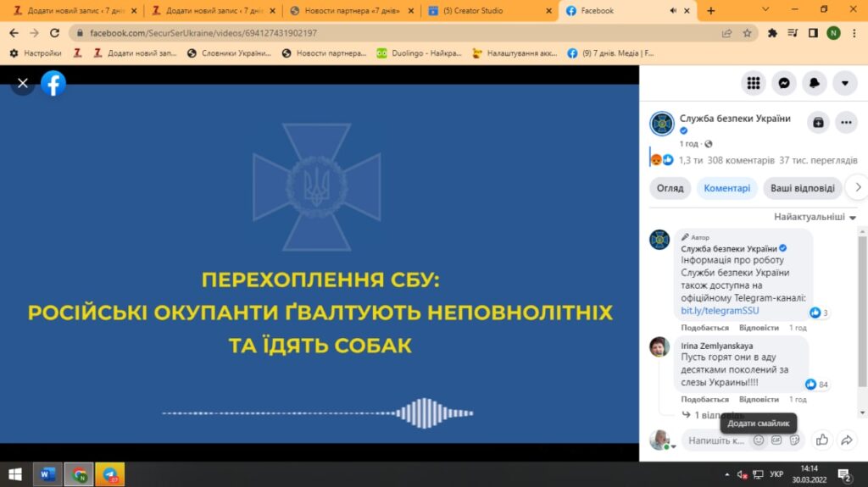This screenshot has width=868, height=487.
Task: Open Telegram from the Windows taskbar
Action: (x=109, y=474)
